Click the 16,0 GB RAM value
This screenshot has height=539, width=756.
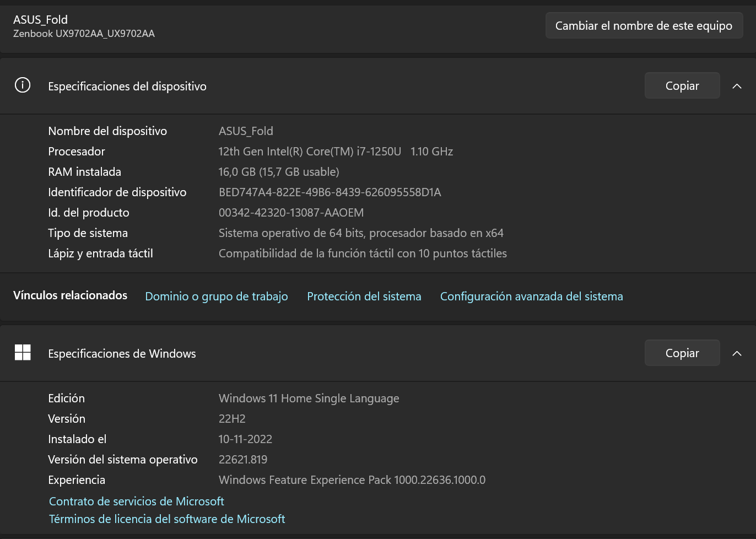pos(278,172)
